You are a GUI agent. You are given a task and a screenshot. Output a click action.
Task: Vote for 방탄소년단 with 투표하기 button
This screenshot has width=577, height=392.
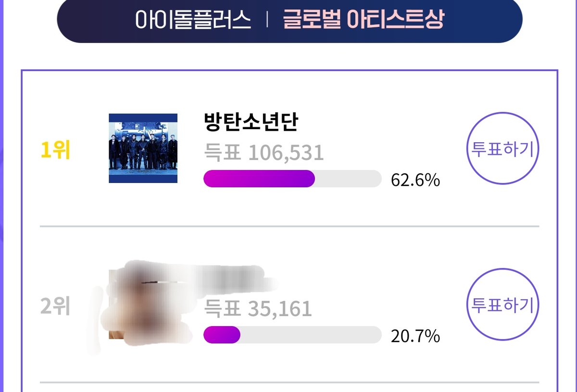503,148
